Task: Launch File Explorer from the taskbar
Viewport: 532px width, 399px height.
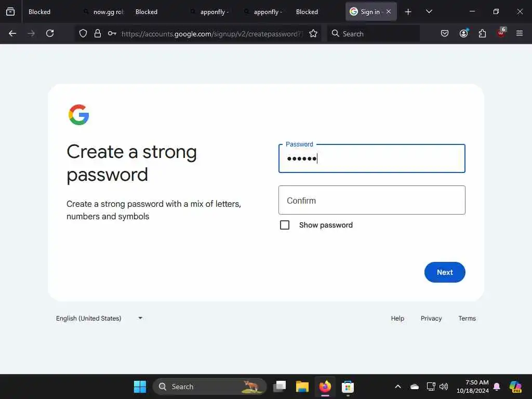Action: [x=302, y=387]
